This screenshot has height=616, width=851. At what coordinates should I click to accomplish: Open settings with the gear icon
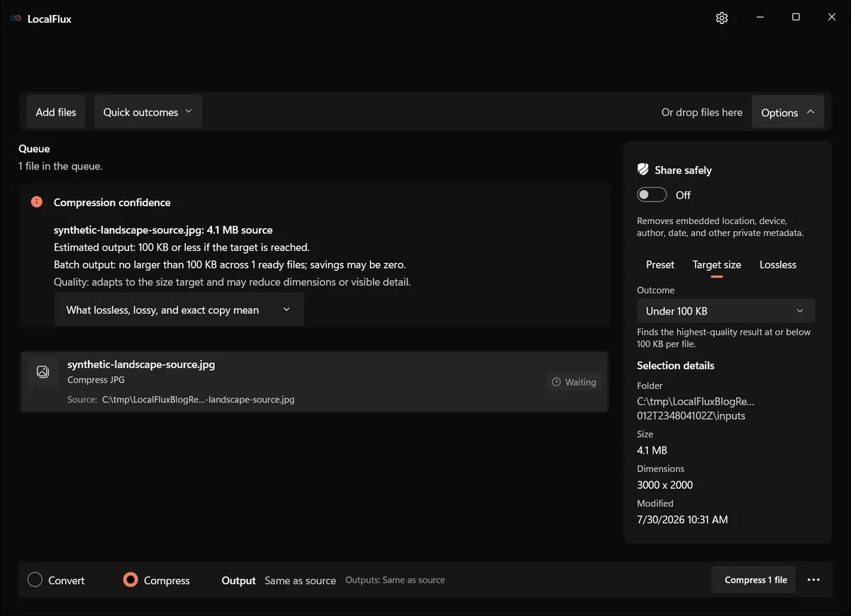722,18
